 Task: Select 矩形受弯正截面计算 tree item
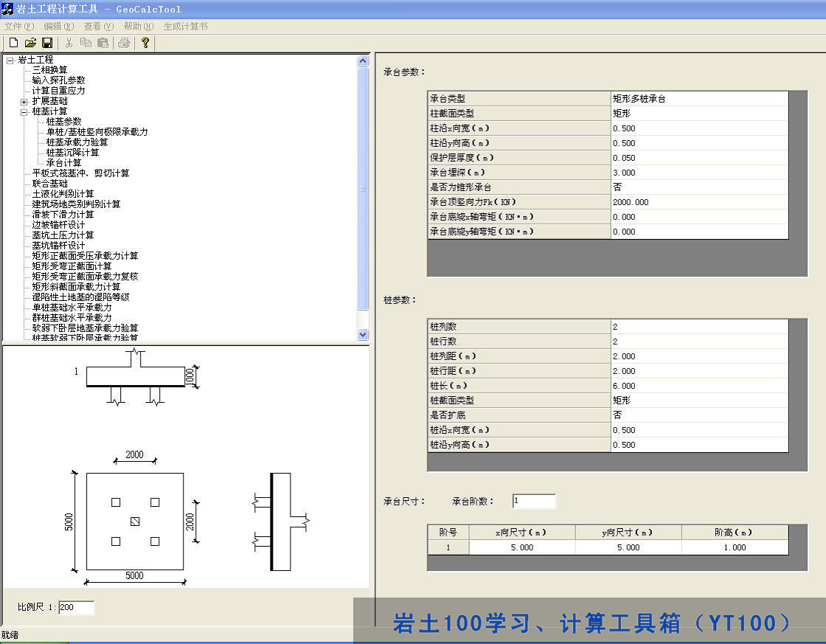tap(72, 266)
